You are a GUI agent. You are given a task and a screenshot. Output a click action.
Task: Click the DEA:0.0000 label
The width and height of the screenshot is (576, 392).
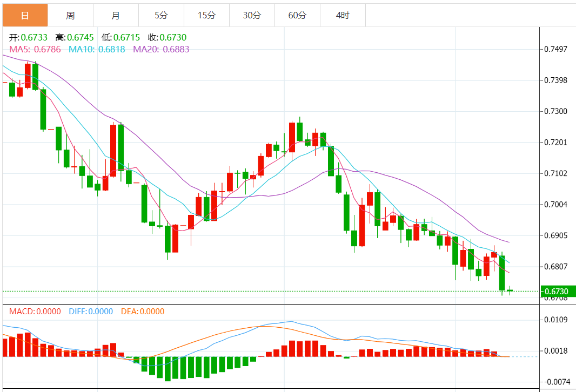coord(143,312)
